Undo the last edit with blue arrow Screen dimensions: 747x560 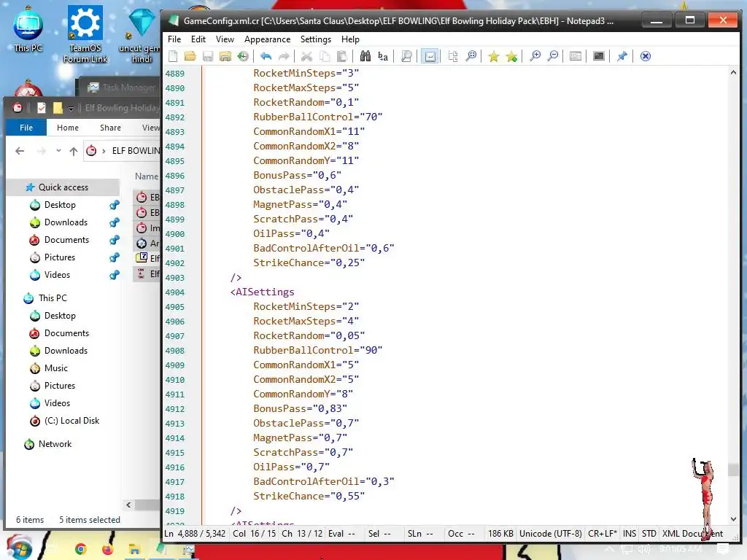266,56
